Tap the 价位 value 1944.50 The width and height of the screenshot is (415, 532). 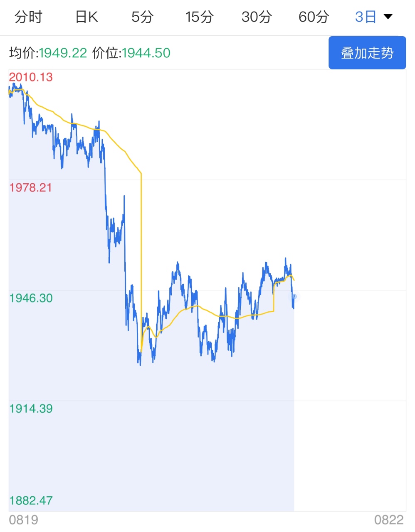click(146, 53)
